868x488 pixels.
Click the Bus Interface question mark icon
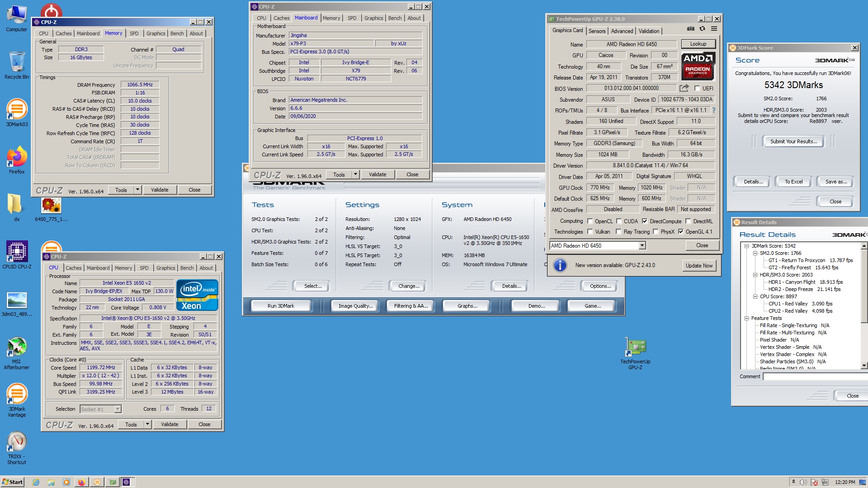714,110
